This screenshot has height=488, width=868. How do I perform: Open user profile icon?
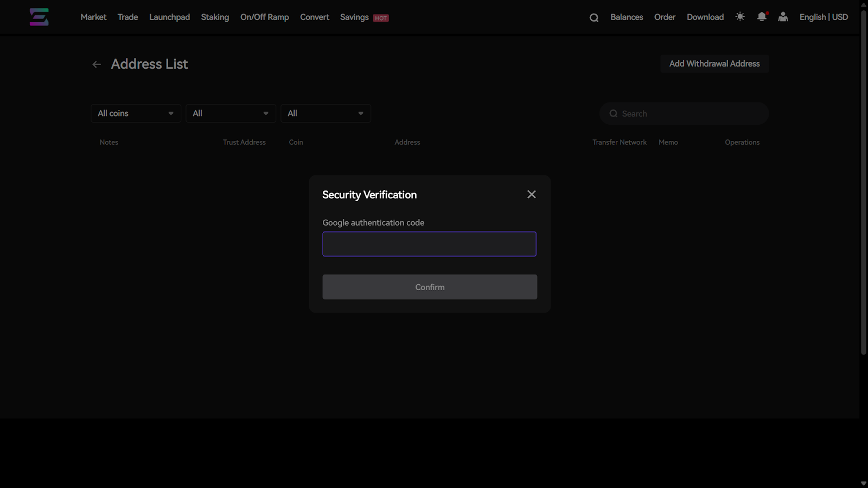pyautogui.click(x=783, y=17)
